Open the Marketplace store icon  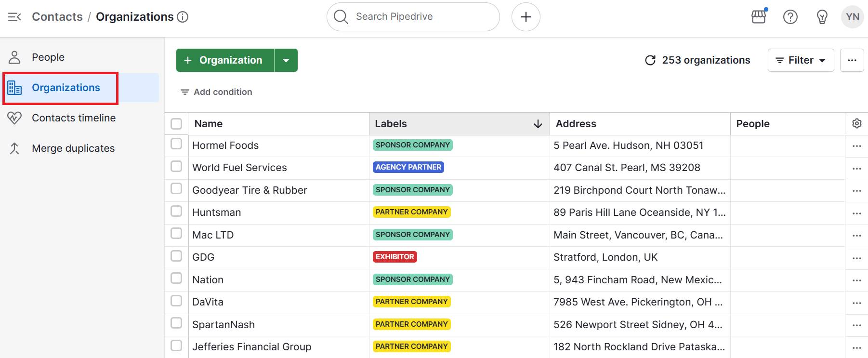(x=759, y=17)
